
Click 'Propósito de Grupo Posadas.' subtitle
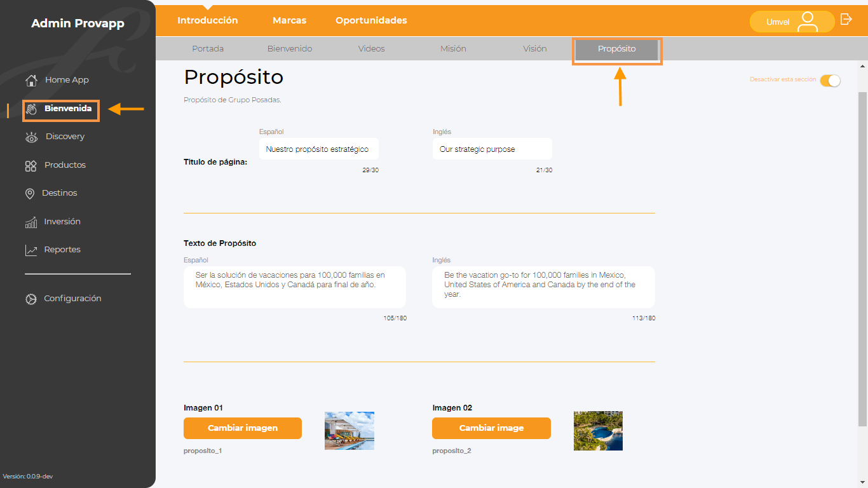(233, 100)
